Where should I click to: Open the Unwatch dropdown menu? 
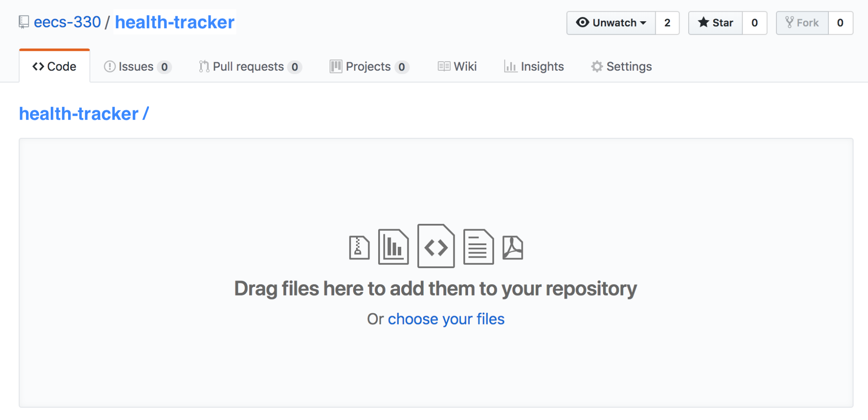point(611,23)
